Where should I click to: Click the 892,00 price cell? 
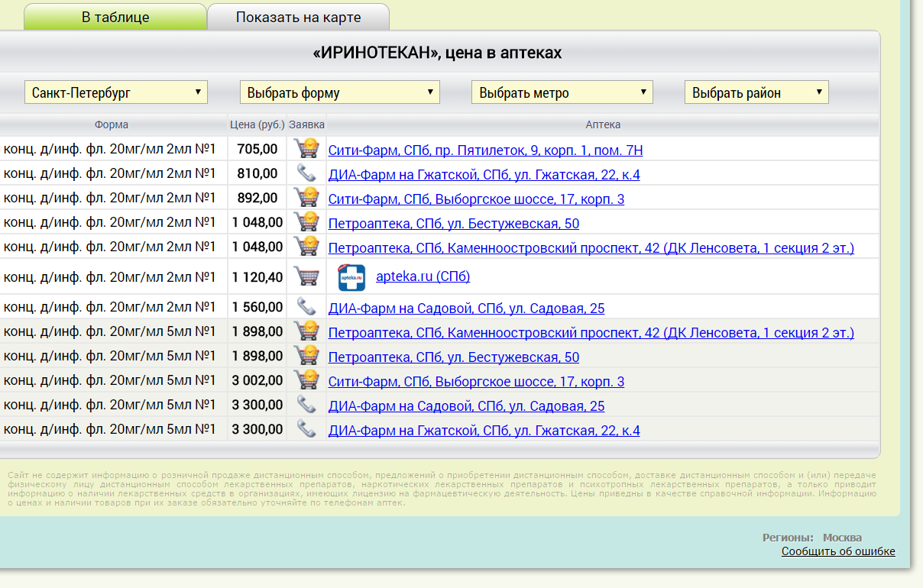pos(257,198)
